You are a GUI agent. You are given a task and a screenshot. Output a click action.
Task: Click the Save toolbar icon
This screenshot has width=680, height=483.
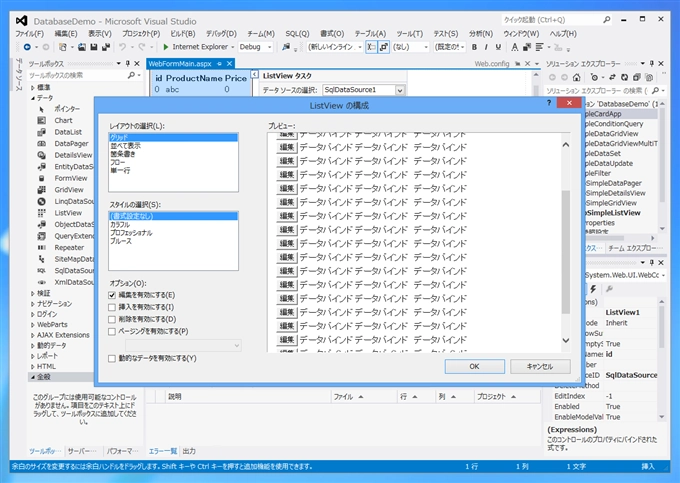click(x=94, y=47)
